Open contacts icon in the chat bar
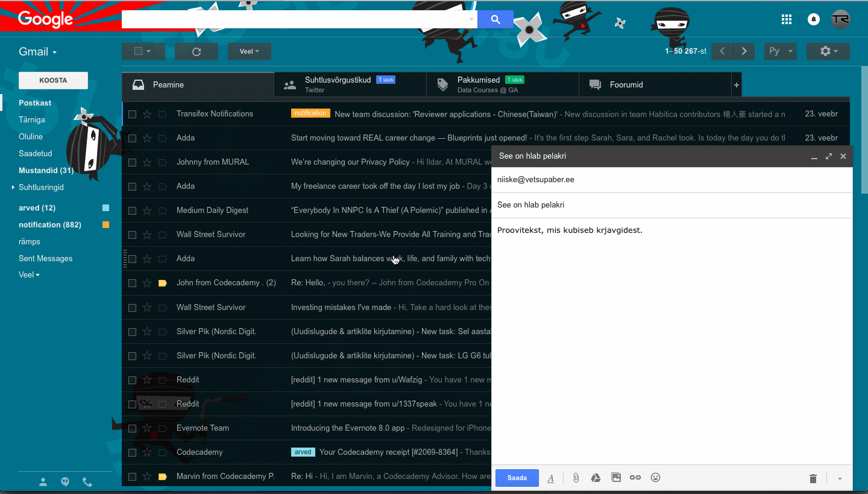This screenshot has height=494, width=868. [x=43, y=482]
